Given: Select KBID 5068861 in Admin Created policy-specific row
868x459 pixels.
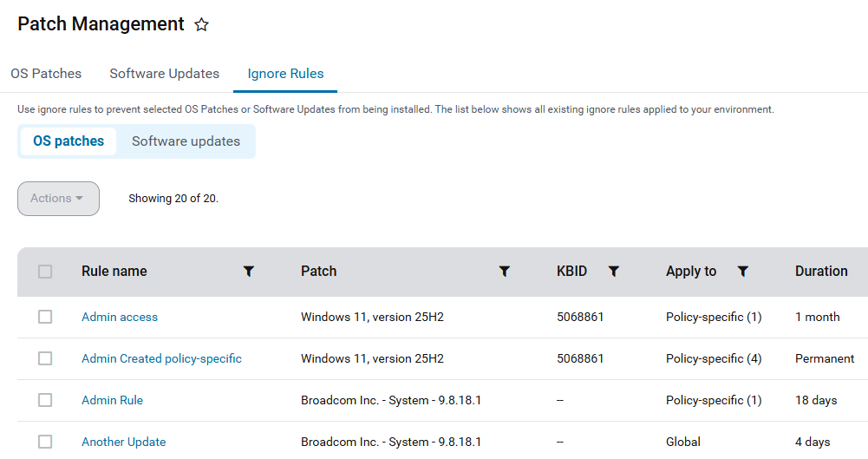Looking at the screenshot, I should (580, 358).
